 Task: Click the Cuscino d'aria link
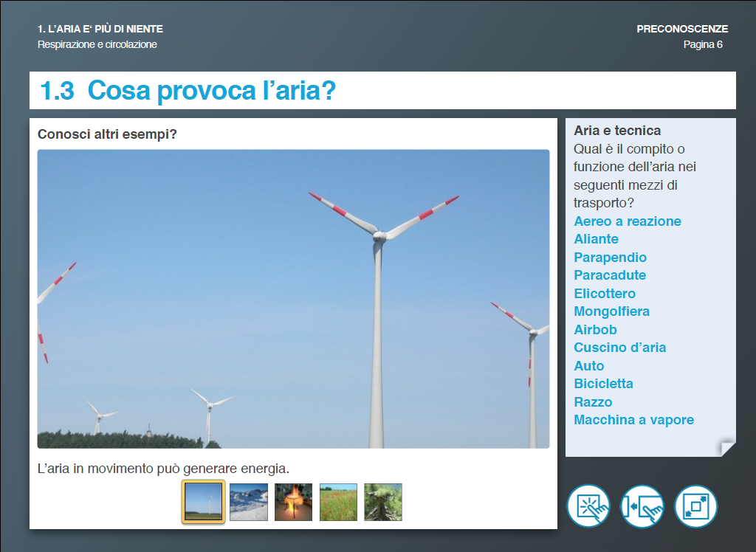[619, 348]
